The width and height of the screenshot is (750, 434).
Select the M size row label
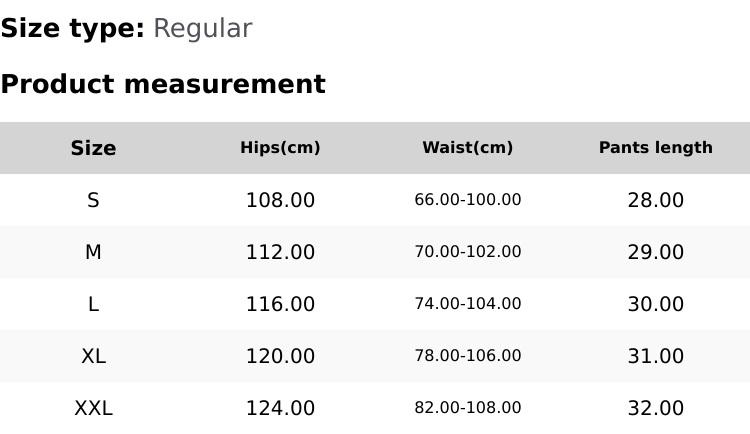93,252
